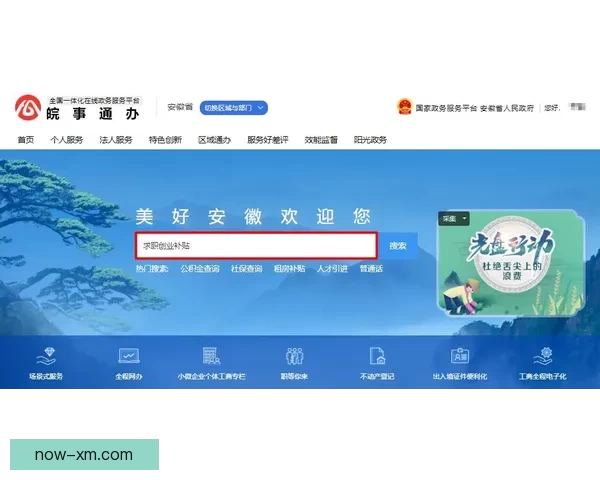Open the 阳光政务 menu item
Image resolution: width=600 pixels, height=480 pixels.
370,140
